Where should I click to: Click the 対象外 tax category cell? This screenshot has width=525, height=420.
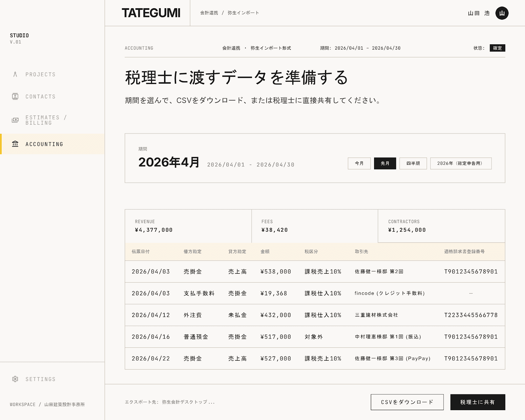(314, 337)
